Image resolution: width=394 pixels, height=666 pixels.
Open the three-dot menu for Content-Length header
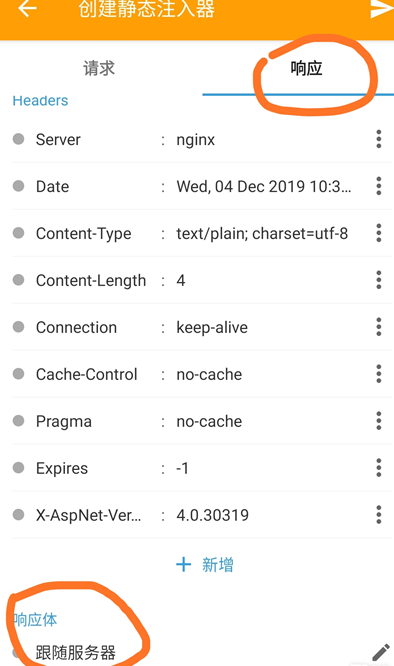(379, 280)
